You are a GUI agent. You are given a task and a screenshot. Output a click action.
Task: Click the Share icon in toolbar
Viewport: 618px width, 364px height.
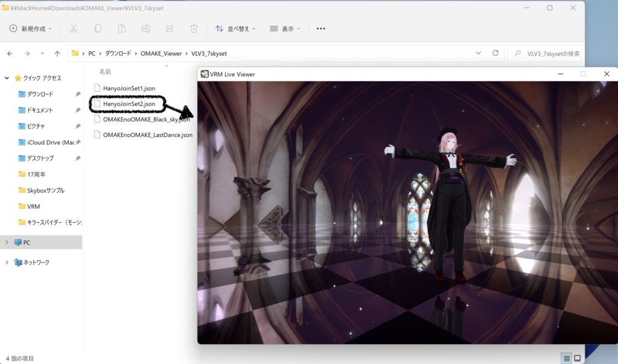170,28
